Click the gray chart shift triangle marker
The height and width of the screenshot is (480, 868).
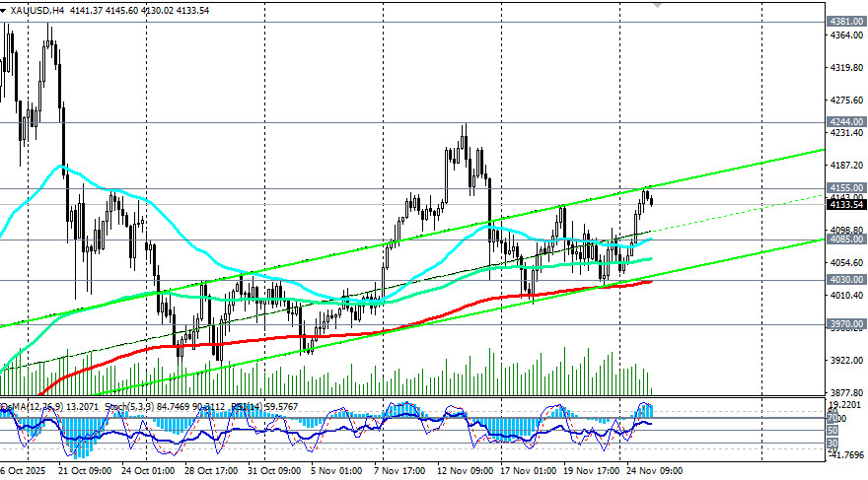(x=657, y=4)
